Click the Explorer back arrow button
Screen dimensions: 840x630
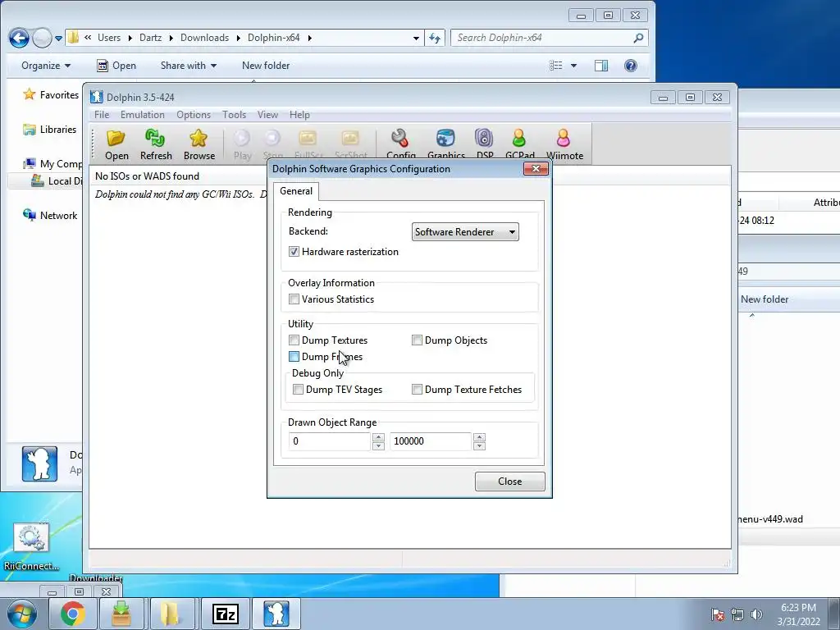pyautogui.click(x=19, y=38)
